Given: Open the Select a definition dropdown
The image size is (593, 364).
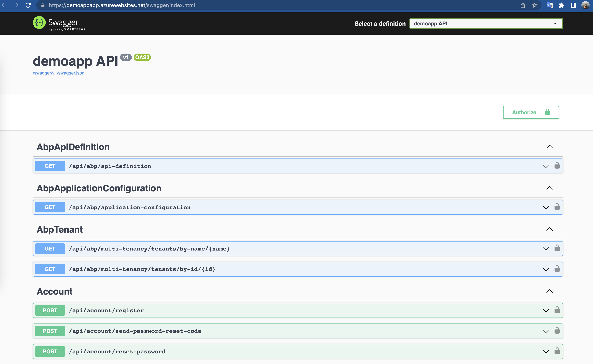Looking at the screenshot, I should click(x=486, y=24).
